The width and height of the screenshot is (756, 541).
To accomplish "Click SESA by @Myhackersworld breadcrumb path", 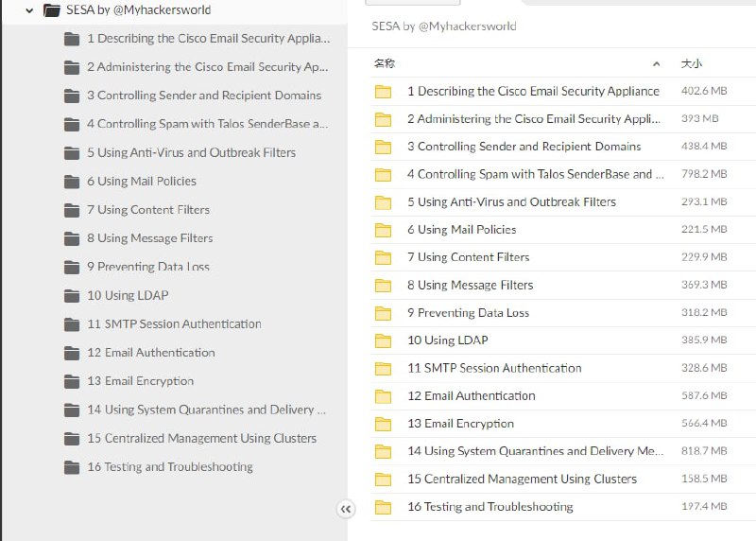I will [443, 26].
